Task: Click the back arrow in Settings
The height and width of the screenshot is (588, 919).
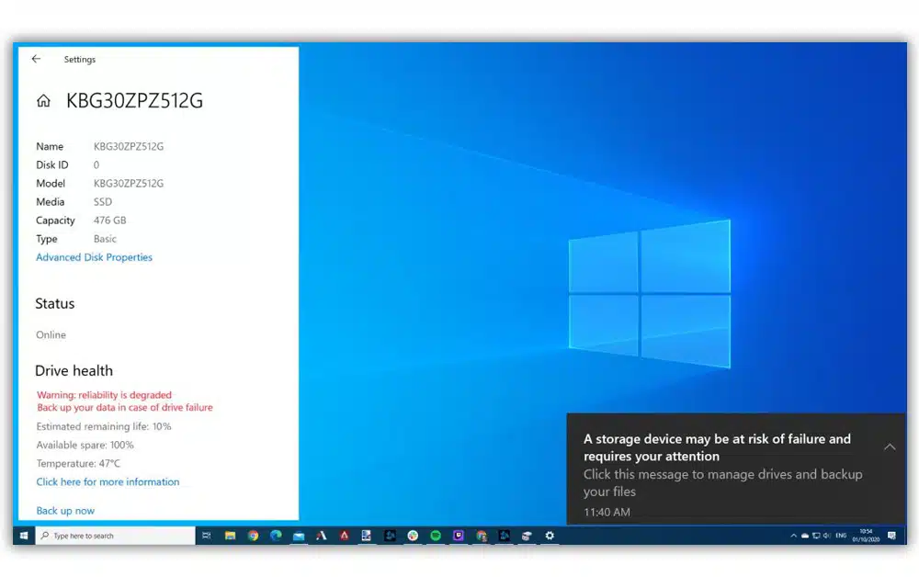Action: tap(36, 59)
